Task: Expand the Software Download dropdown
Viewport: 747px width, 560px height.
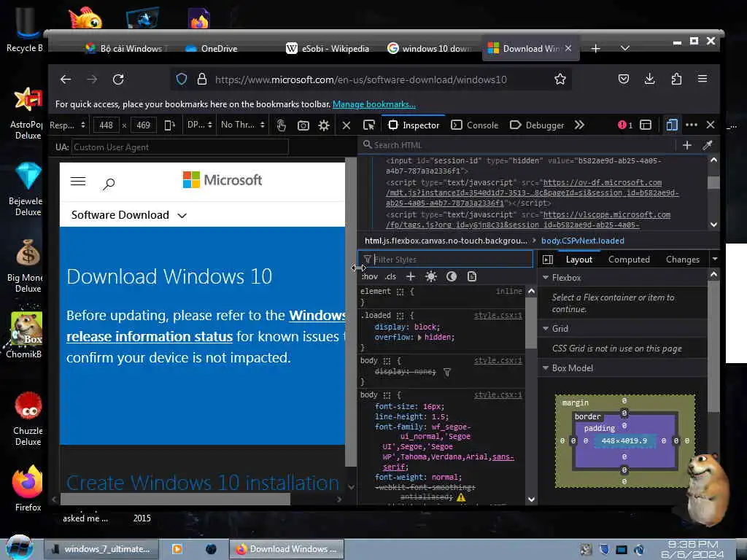Action: tap(128, 215)
